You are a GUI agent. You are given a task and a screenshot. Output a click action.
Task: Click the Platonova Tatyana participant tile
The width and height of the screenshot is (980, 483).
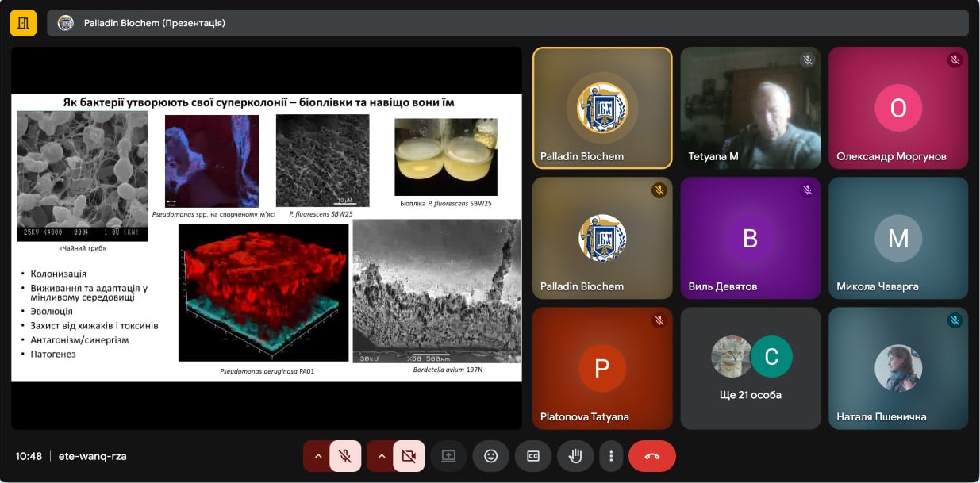click(601, 368)
